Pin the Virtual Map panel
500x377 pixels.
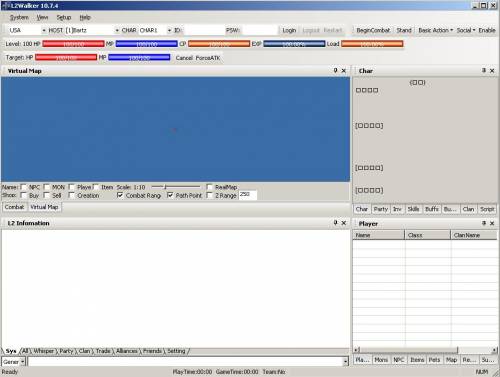[x=335, y=70]
